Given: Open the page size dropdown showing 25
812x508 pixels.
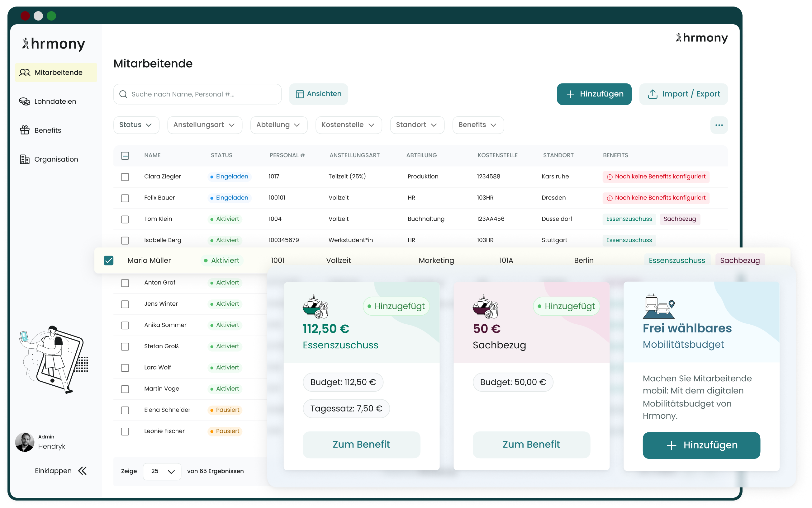Looking at the screenshot, I should (x=162, y=471).
